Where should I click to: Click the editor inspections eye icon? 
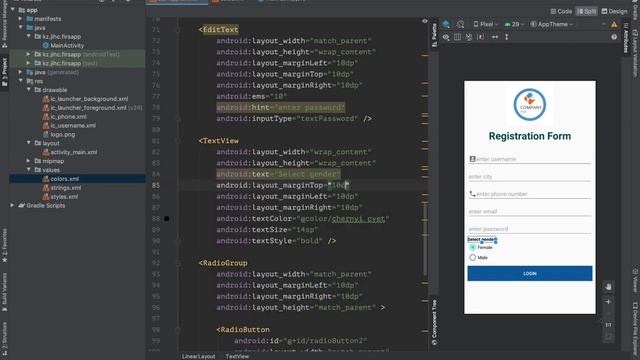pyautogui.click(x=424, y=21)
